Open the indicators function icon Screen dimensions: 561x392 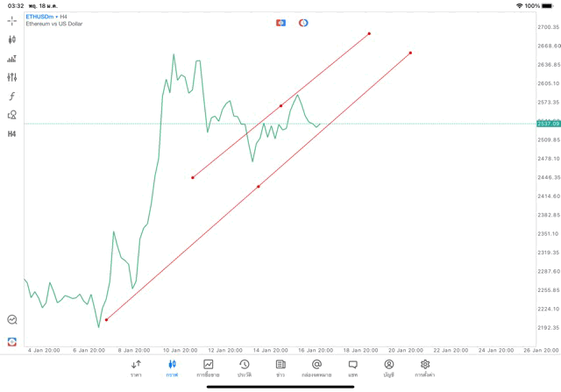(x=11, y=96)
